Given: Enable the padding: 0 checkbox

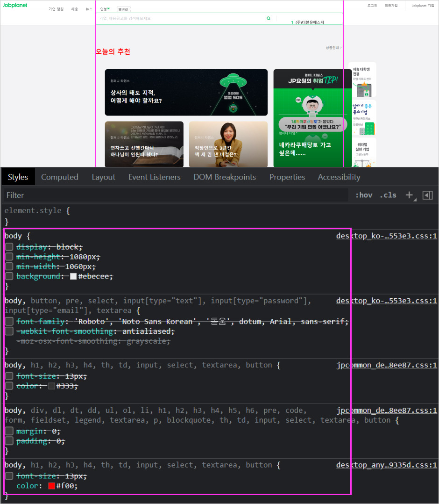Looking at the screenshot, I should click(9, 441).
